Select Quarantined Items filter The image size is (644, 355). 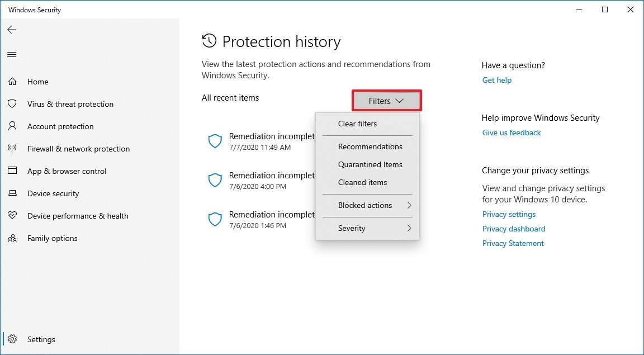click(x=370, y=164)
